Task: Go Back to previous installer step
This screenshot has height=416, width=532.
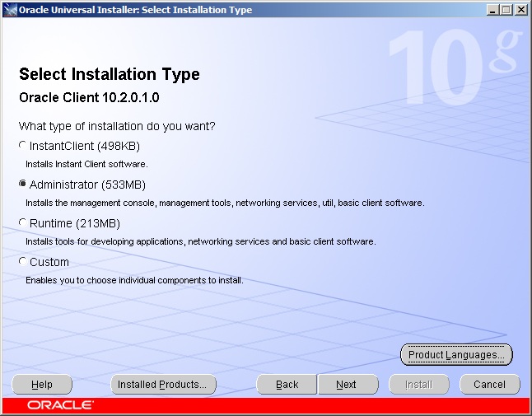Action: point(287,385)
